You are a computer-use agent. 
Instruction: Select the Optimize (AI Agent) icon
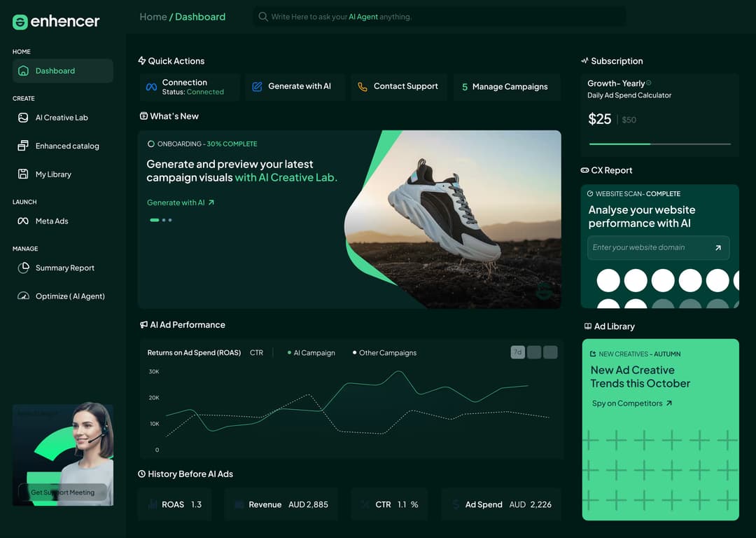coord(24,296)
